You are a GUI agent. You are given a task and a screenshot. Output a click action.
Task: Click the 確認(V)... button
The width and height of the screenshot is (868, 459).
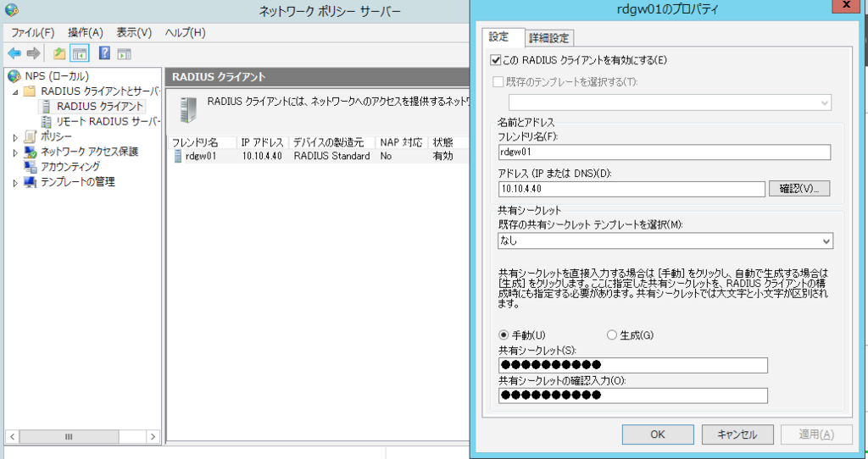[x=799, y=189]
